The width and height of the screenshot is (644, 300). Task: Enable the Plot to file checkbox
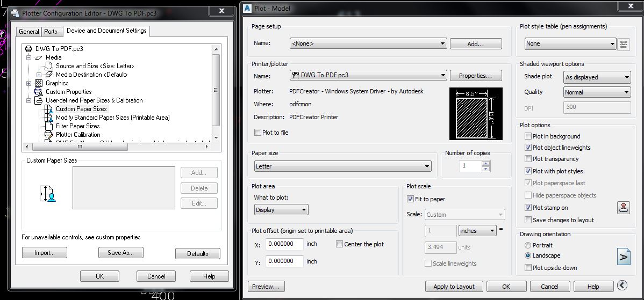[257, 133]
